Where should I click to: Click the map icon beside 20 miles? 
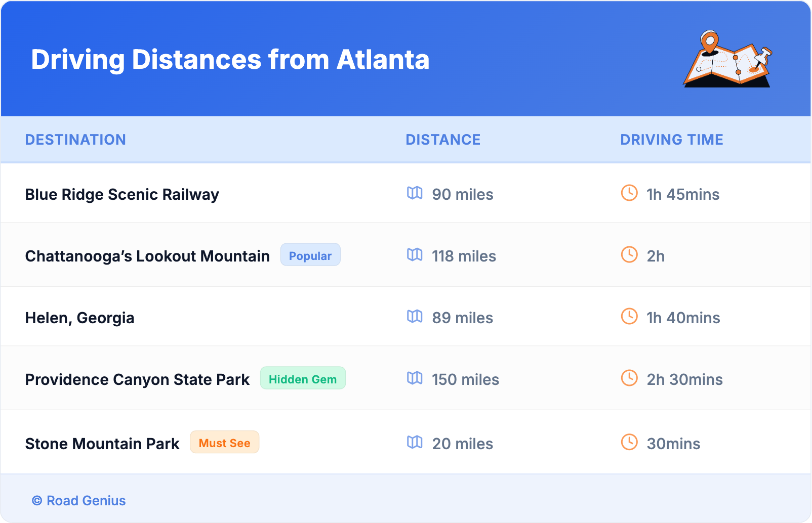point(415,442)
